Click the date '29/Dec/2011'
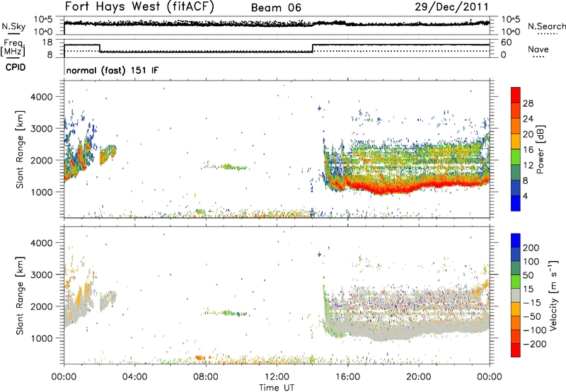The image size is (566, 392). tap(451, 6)
